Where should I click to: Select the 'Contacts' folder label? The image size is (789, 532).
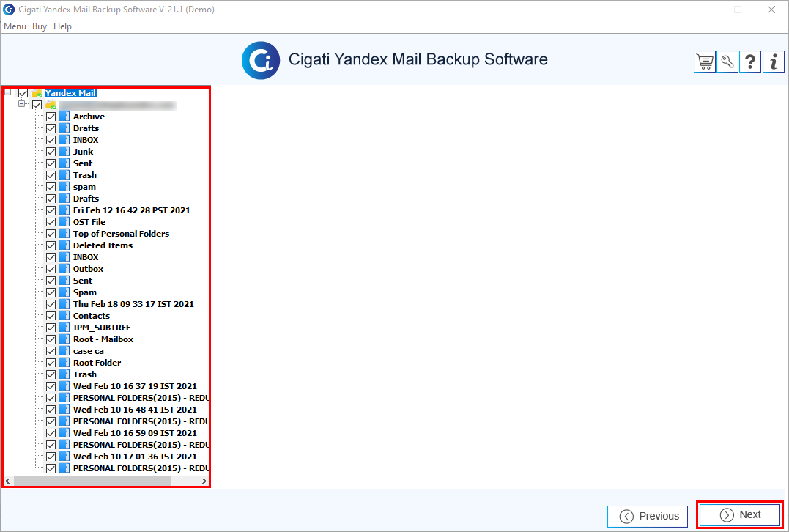(x=92, y=316)
